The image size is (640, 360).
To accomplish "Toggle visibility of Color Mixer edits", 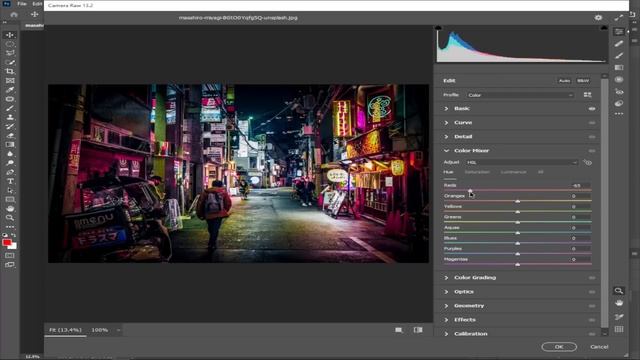I will click(x=592, y=151).
